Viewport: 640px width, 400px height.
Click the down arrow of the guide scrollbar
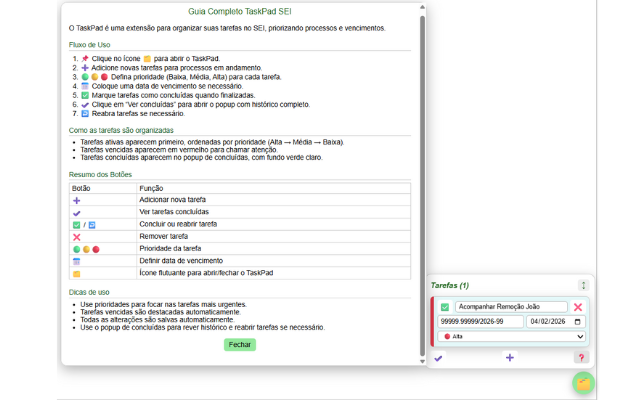pos(422,361)
